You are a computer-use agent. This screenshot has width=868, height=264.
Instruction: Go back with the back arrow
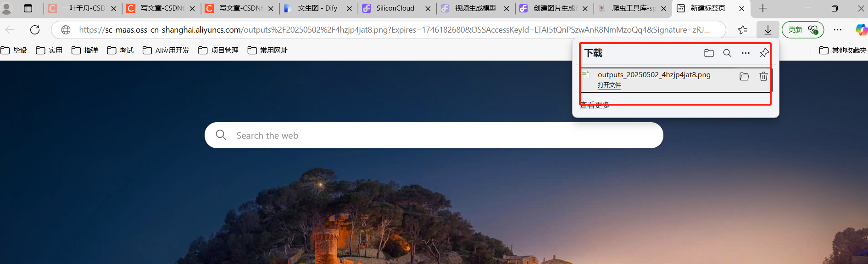click(10, 30)
